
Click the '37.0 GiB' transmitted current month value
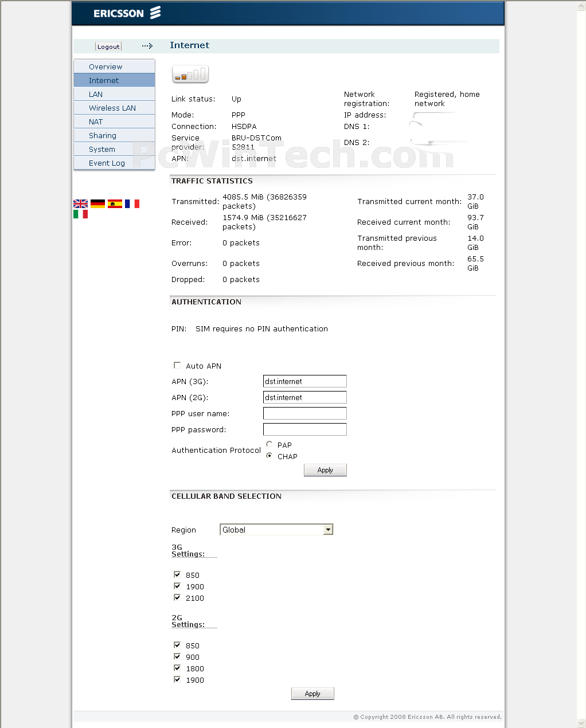point(475,201)
